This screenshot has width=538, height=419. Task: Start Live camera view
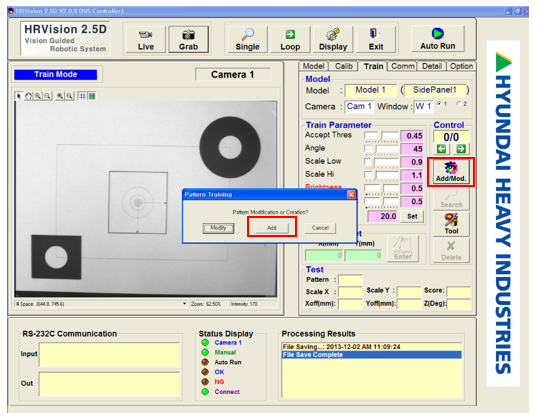tap(146, 40)
